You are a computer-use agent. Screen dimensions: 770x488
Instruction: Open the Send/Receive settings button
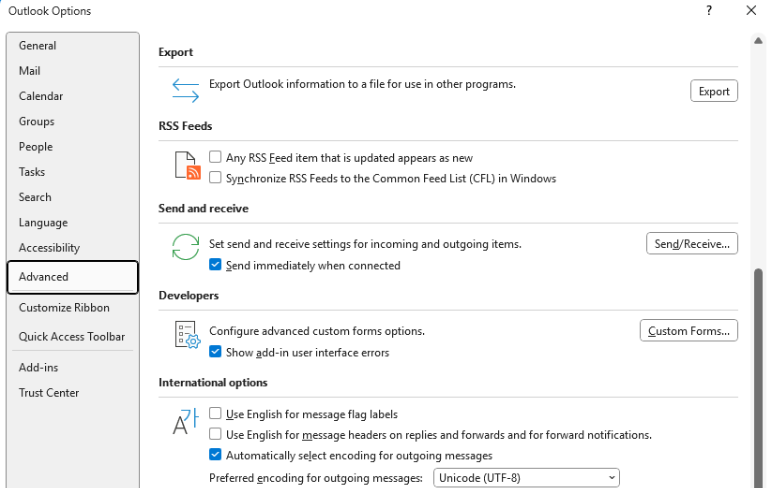[x=692, y=243]
